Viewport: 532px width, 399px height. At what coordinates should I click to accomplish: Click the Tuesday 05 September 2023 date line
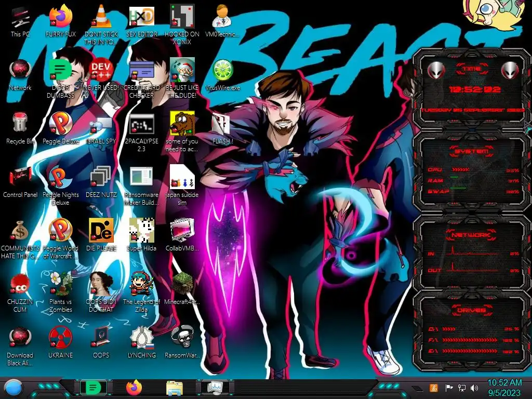click(x=472, y=110)
